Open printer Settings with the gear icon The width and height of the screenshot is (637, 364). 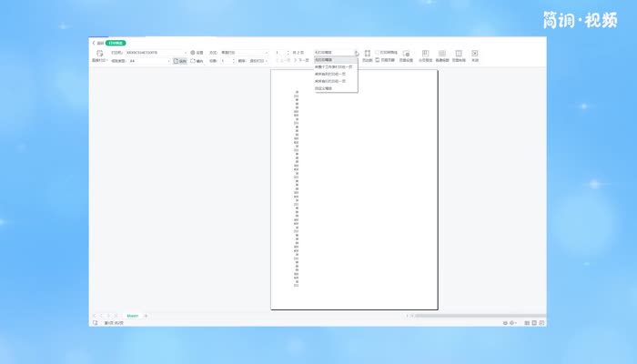pos(194,53)
